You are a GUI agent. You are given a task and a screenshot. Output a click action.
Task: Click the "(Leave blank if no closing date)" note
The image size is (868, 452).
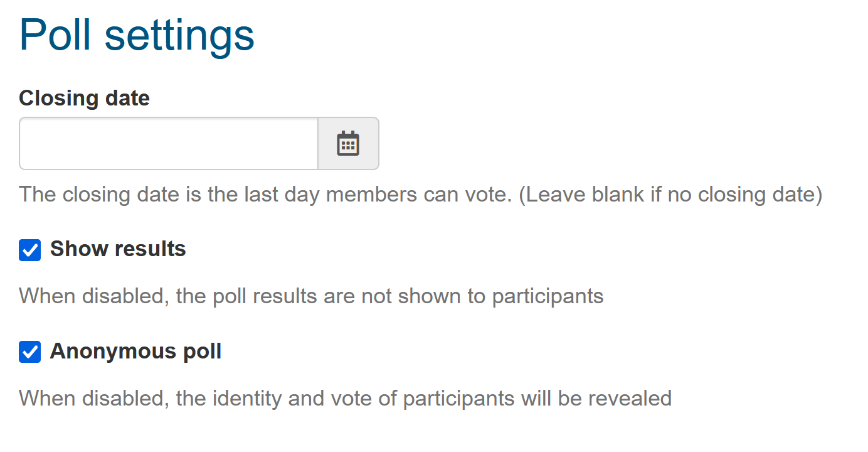point(674,195)
